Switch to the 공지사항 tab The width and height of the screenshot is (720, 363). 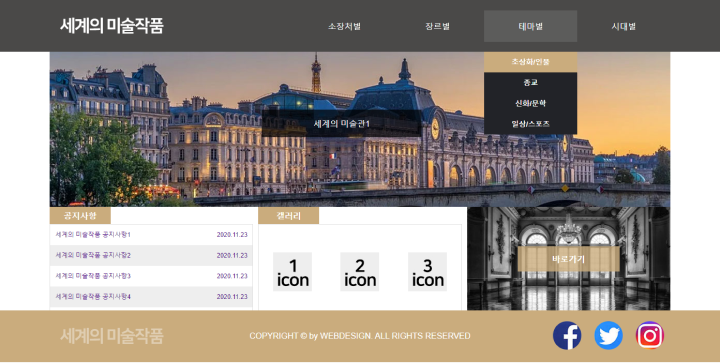(80, 216)
